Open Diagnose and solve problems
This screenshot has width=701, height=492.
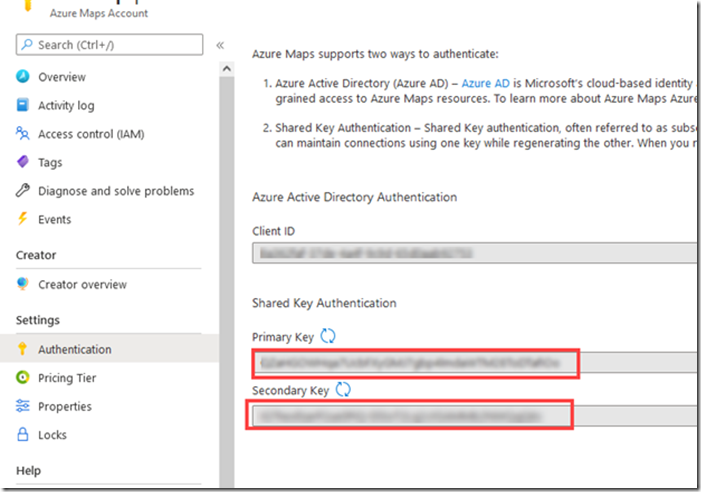coord(116,191)
